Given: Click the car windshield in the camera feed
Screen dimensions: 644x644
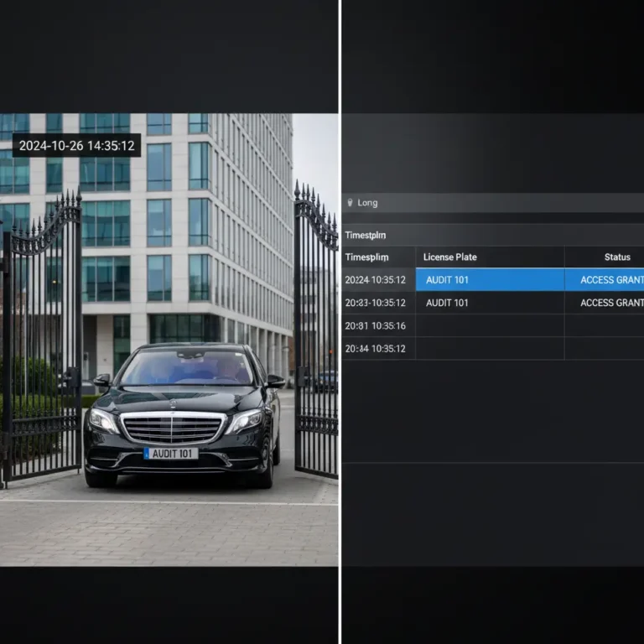Looking at the screenshot, I should pyautogui.click(x=186, y=368).
